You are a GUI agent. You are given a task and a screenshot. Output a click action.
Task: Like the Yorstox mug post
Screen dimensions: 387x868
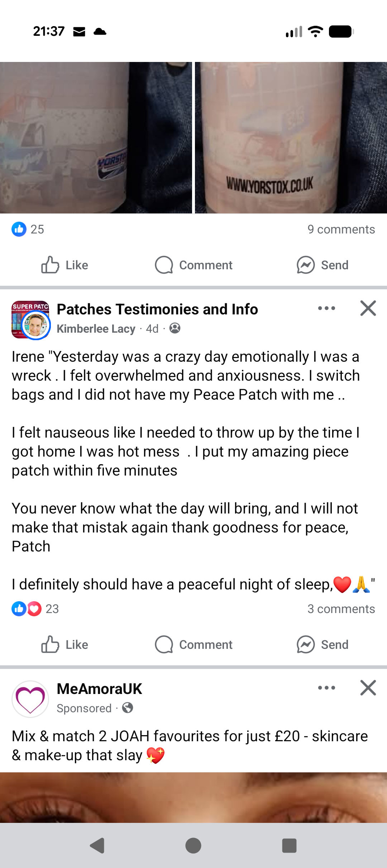click(65, 265)
